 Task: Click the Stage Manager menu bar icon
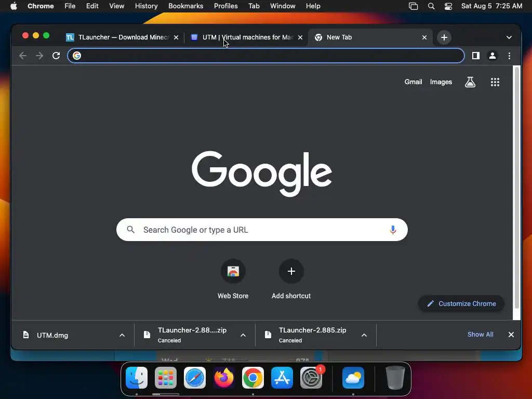click(413, 6)
